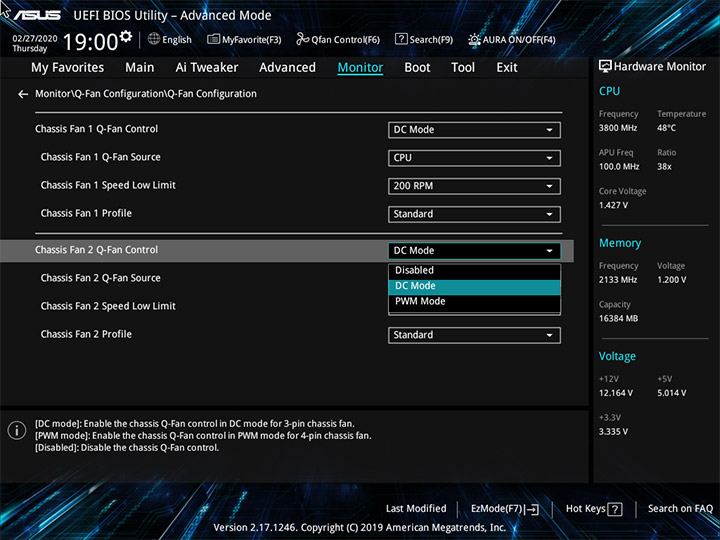The image size is (720, 540).
Task: Click the 12.164 V reading
Action: tap(616, 393)
